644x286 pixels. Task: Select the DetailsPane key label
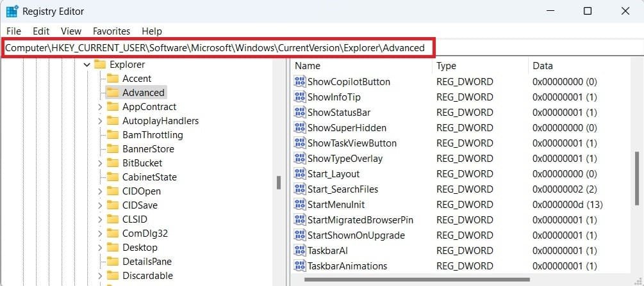147,262
